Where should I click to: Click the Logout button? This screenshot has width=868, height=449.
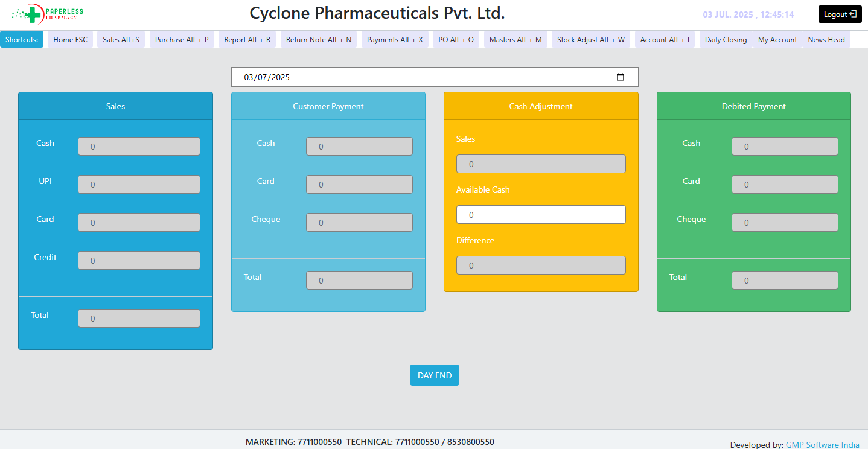pos(840,14)
